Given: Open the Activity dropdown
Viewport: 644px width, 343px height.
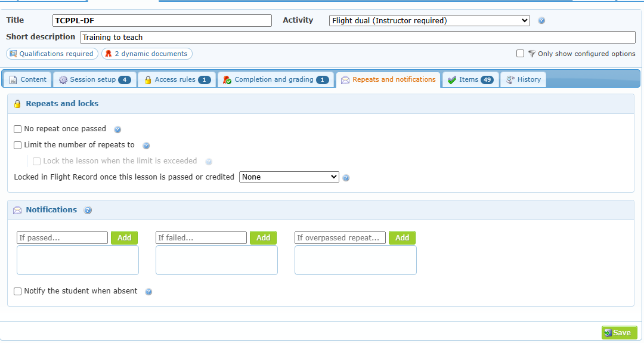Looking at the screenshot, I should pos(429,20).
